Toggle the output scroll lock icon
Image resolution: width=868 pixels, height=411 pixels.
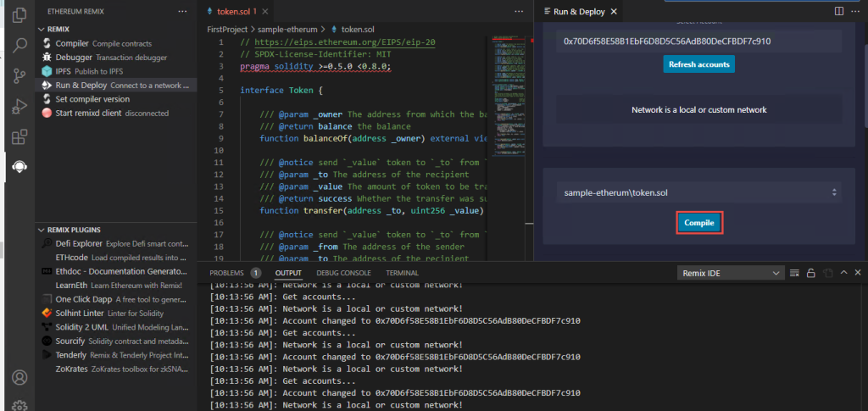coord(810,273)
